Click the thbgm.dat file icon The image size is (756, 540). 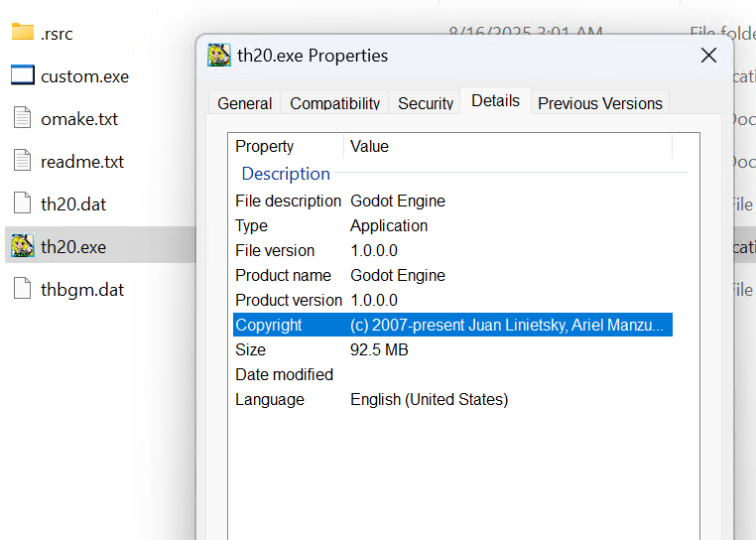23,289
